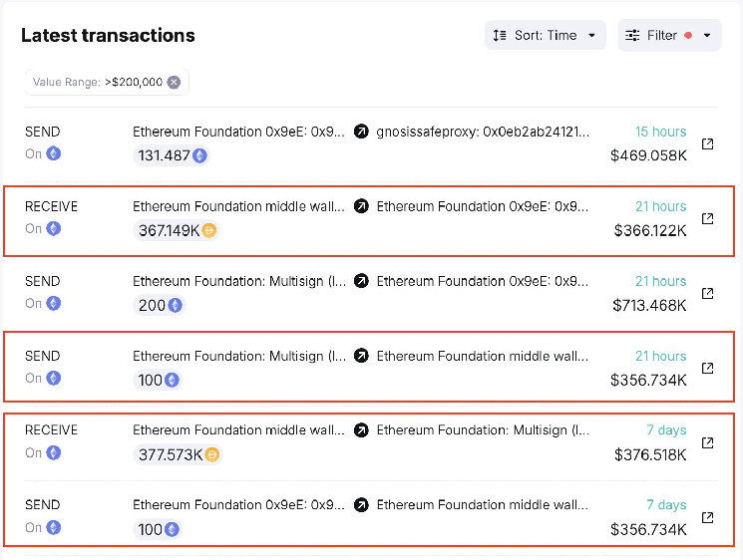Click the Ethereum chain icon in first SEND row
The width and height of the screenshot is (743, 560).
[54, 153]
